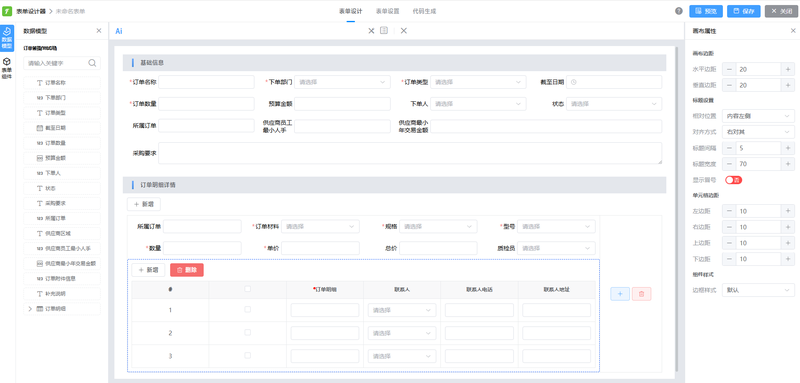Open the 边框样式 dropdown
This screenshot has height=383, width=800.
click(758, 290)
